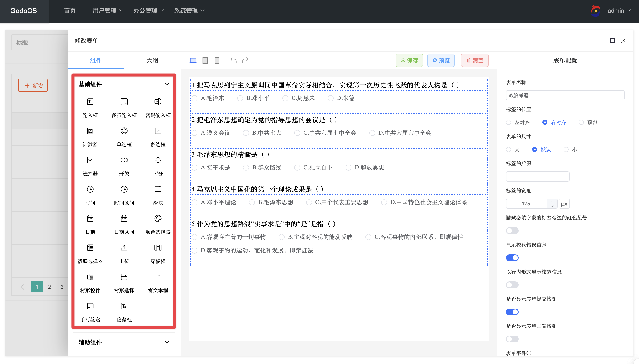Enable 是否显示表单重置按钮 switch
This screenshot has width=639, height=364.
click(512, 339)
